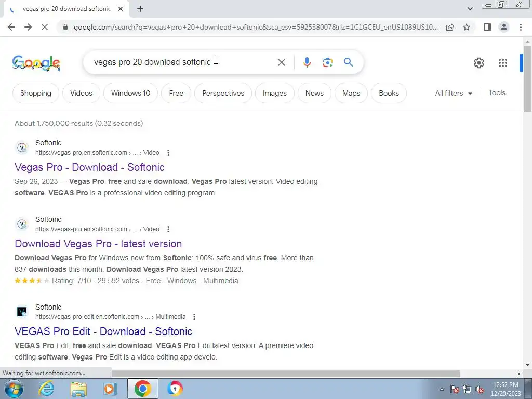This screenshot has width=532, height=399.
Task: Select the Free filter chip
Action: point(176,93)
